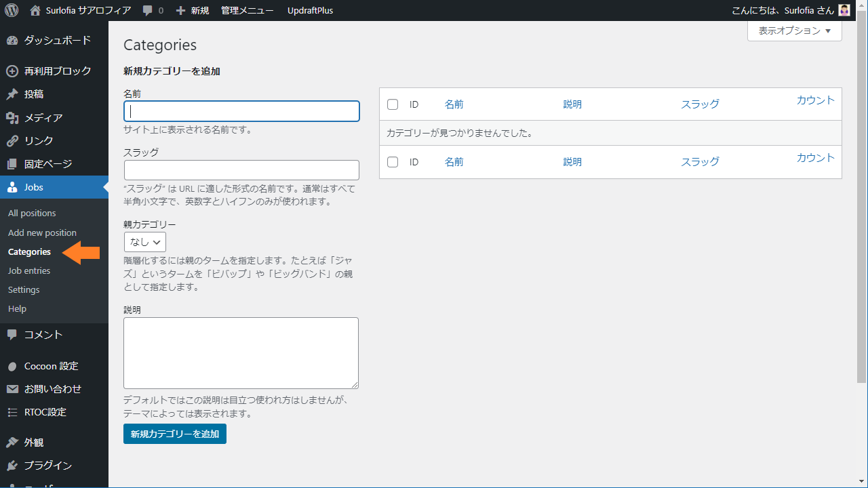Click into the 説明 textarea

241,353
